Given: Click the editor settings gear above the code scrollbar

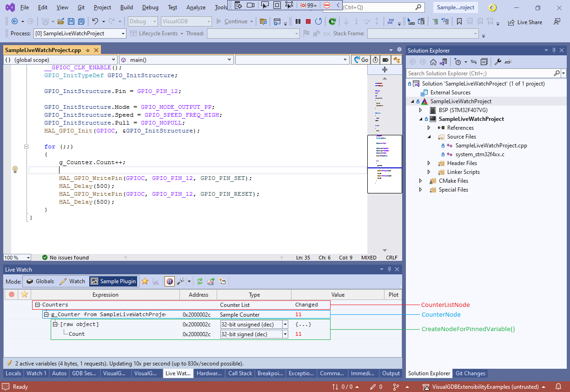Looking at the screenshot, I should click(x=398, y=50).
